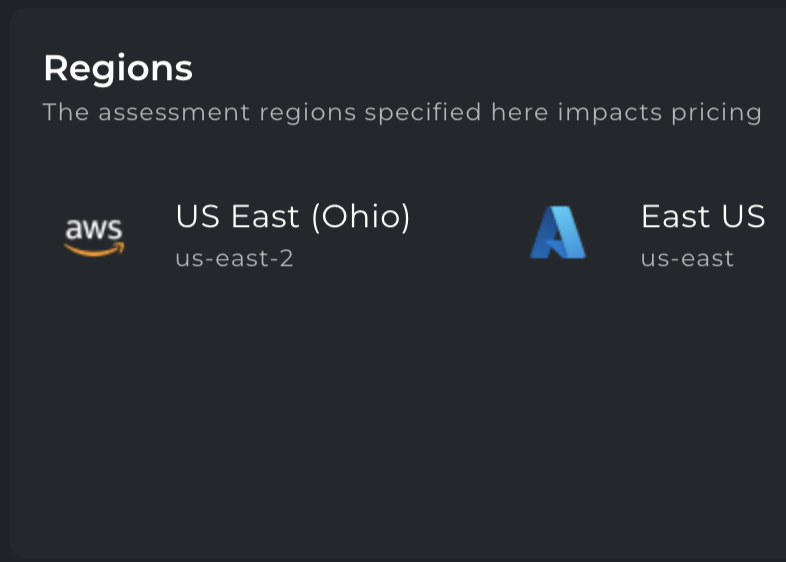Image resolution: width=786 pixels, height=562 pixels.
Task: Select the US East (Ohio) region name
Action: pyautogui.click(x=293, y=217)
